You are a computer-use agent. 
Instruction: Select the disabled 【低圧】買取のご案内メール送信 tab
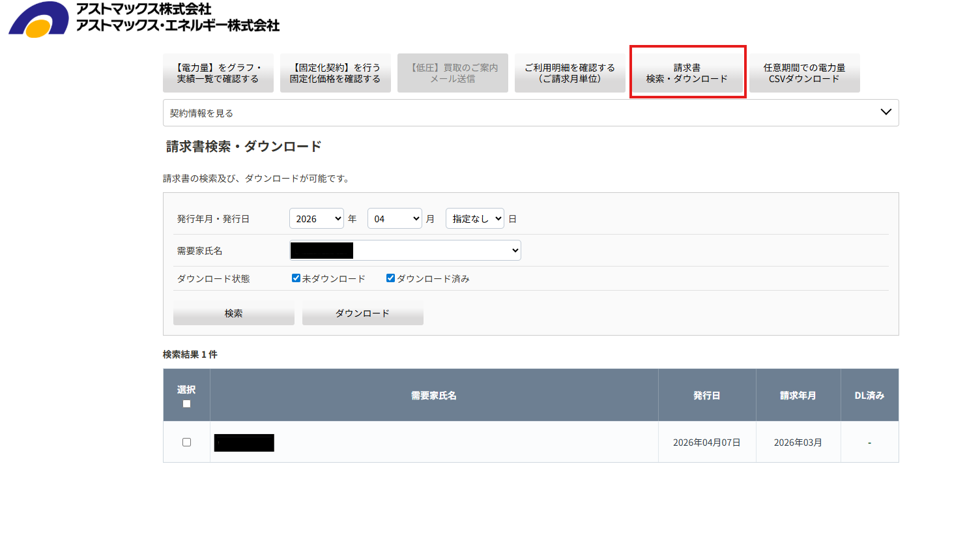point(453,73)
